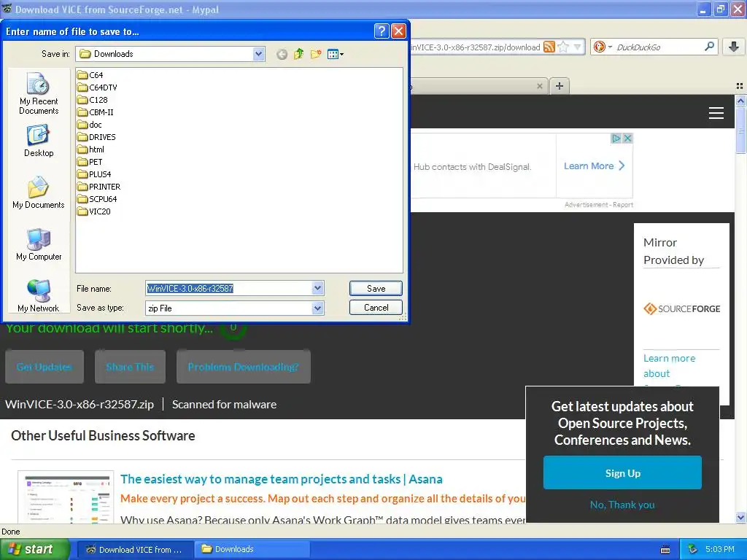Click the Share This button
This screenshot has height=560, width=747.
tap(130, 367)
